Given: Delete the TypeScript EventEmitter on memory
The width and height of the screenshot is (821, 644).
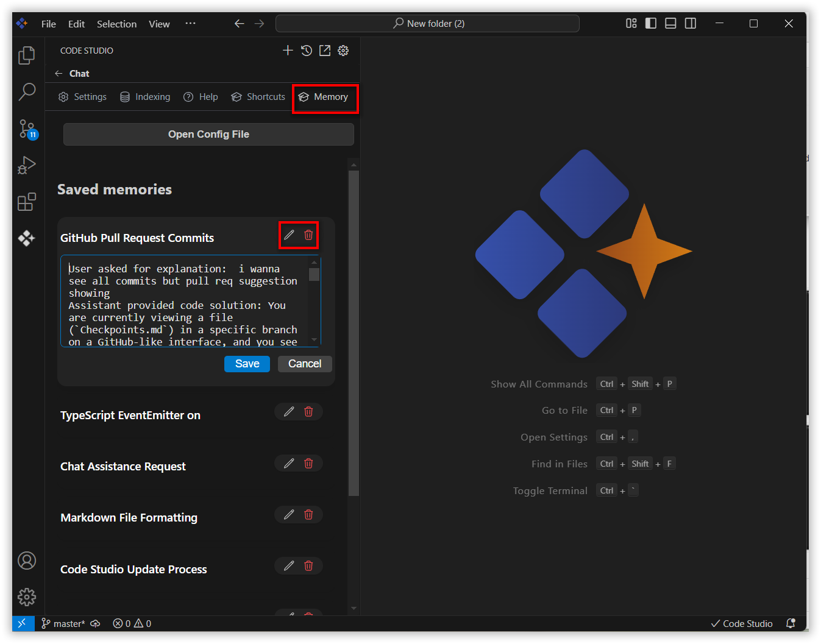Looking at the screenshot, I should (x=308, y=412).
